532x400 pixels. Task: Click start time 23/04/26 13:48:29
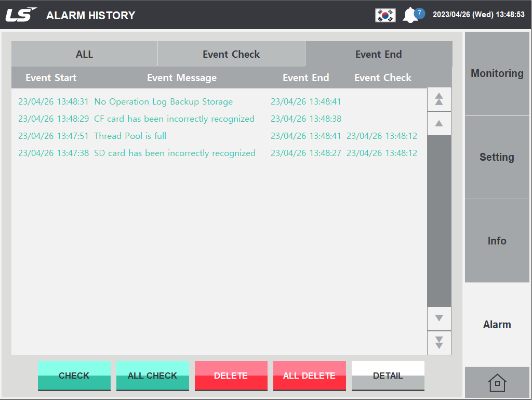pos(54,119)
